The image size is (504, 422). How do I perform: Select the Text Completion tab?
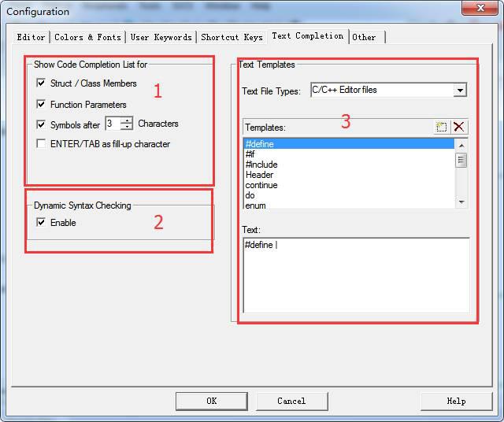click(x=308, y=36)
